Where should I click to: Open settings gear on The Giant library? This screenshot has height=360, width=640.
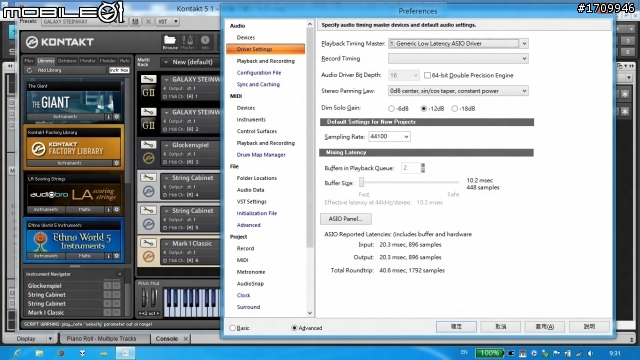[x=117, y=117]
